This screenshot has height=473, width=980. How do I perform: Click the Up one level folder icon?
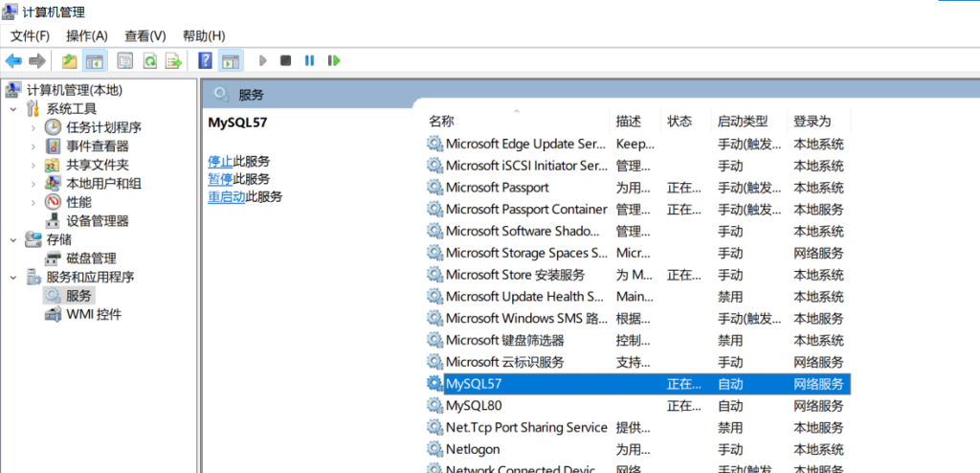(69, 60)
